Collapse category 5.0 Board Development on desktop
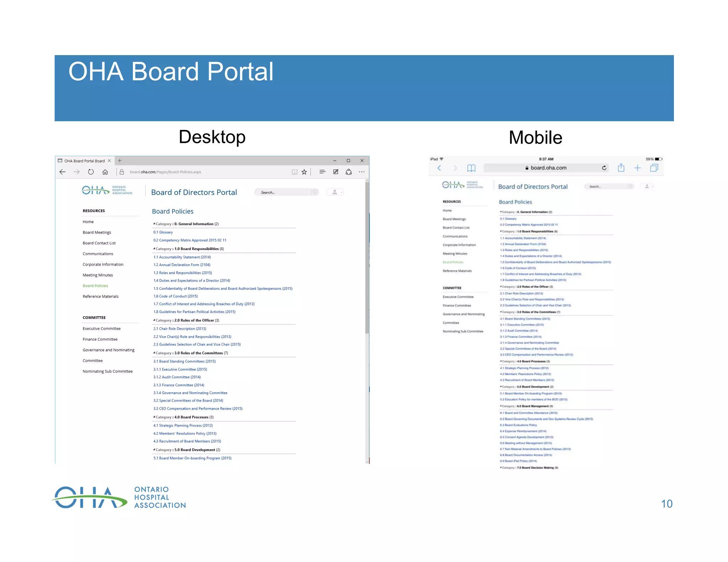728x562 pixels. [x=154, y=450]
